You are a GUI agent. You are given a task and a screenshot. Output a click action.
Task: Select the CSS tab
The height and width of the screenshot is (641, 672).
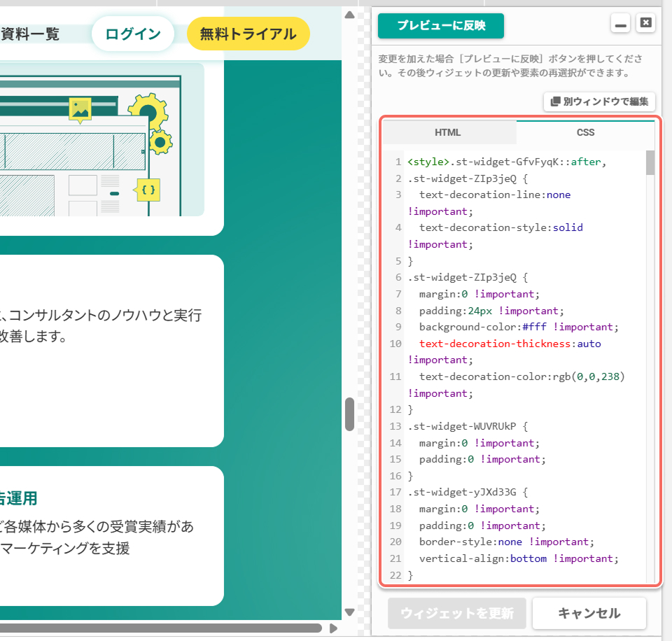(585, 132)
